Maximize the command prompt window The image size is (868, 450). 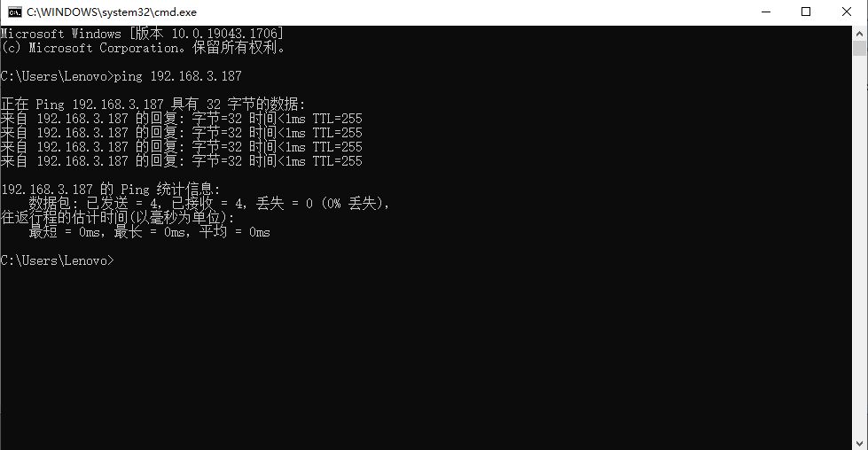coord(806,12)
